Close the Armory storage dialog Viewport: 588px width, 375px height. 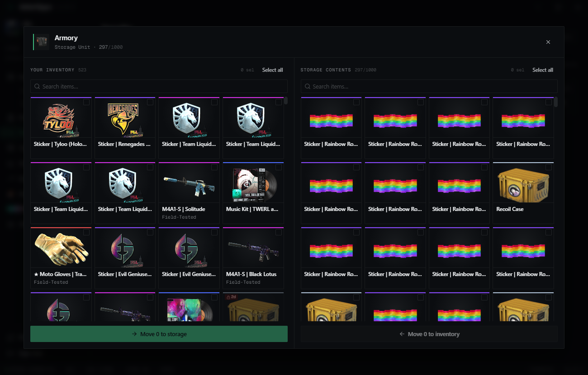tap(548, 42)
